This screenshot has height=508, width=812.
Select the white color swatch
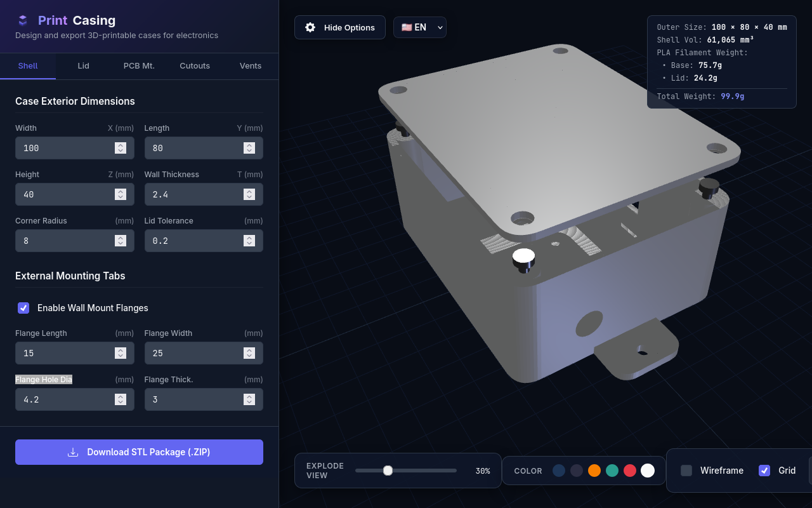648,471
